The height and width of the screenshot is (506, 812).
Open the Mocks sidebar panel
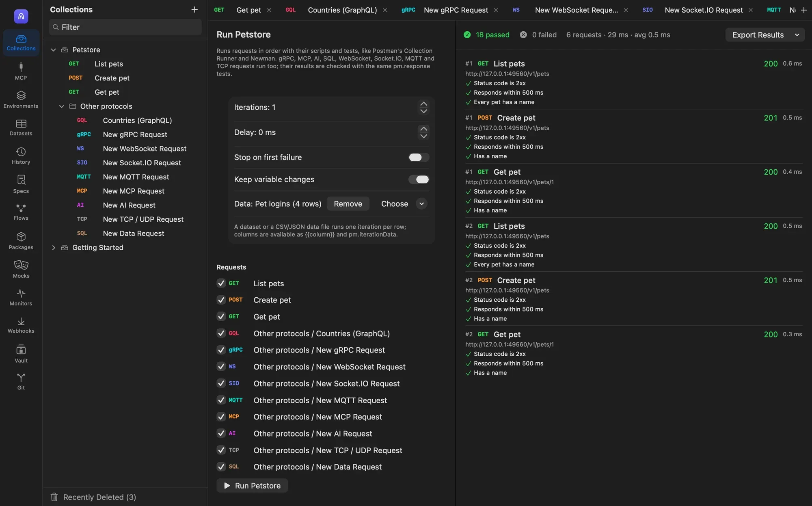(x=21, y=269)
